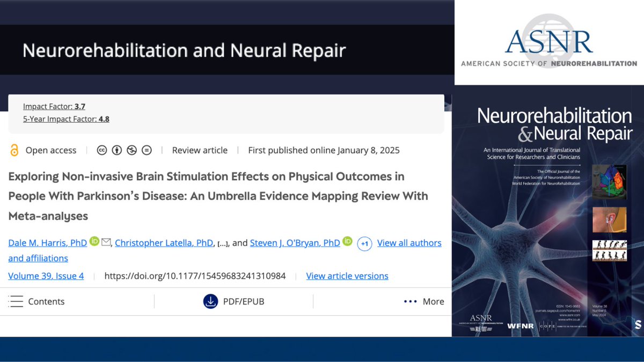
Task: Click View all authors and affiliations
Action: click(x=409, y=242)
